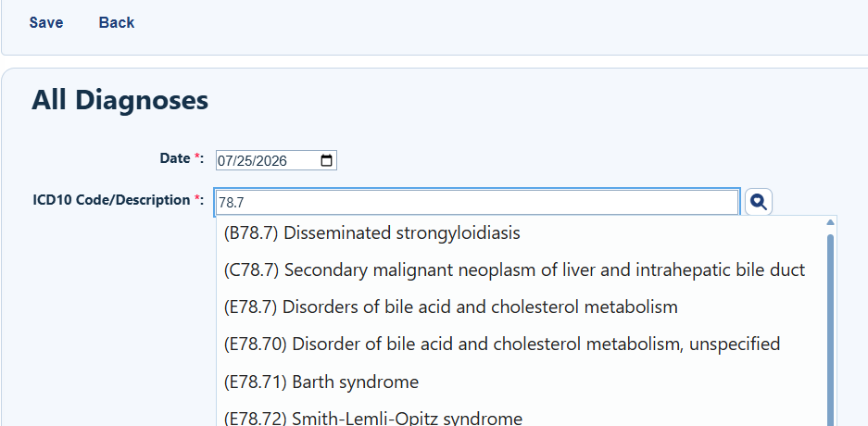
Task: Save the diagnosis entry
Action: (46, 22)
